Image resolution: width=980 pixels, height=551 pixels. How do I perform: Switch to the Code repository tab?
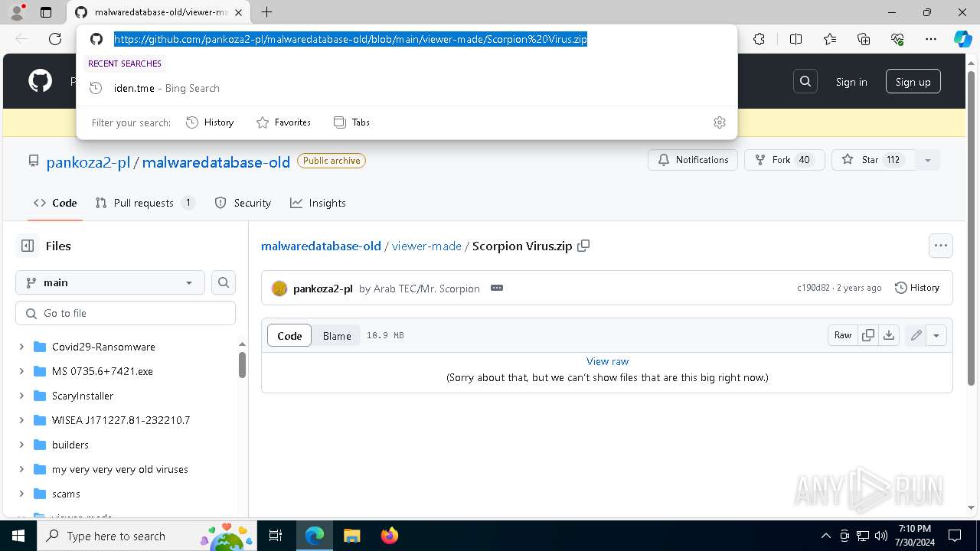(x=55, y=203)
